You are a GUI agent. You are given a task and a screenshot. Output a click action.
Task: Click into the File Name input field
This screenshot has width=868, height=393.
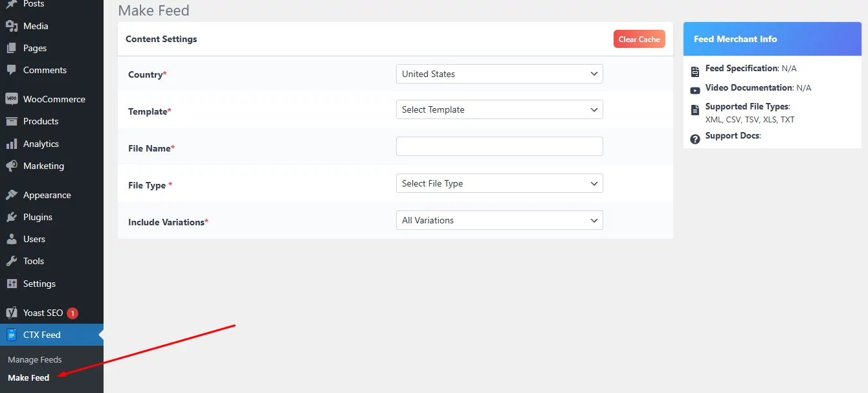(499, 146)
